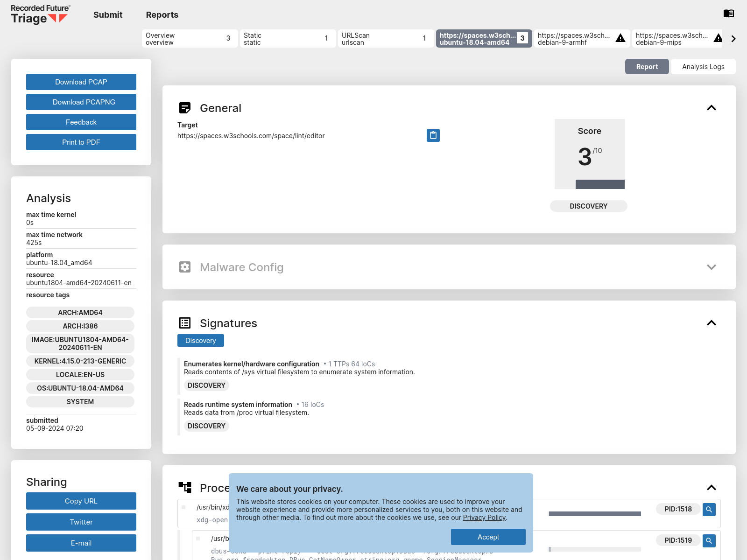
Task: Open the Privacy Policy link
Action: coord(484,518)
